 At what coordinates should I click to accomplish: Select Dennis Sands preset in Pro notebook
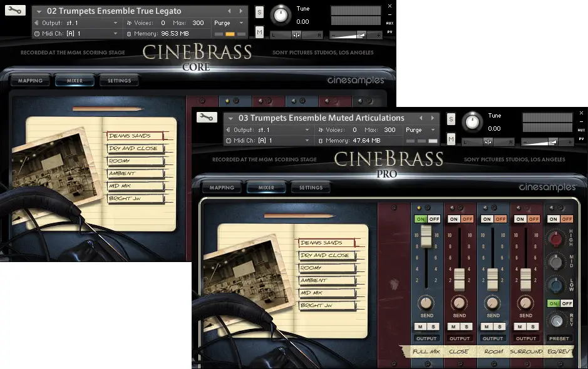(327, 243)
